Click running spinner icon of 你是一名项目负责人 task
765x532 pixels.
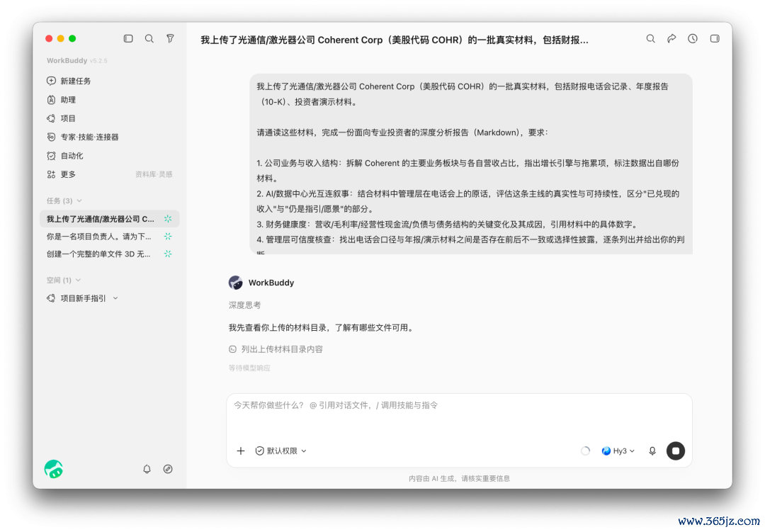tap(168, 236)
